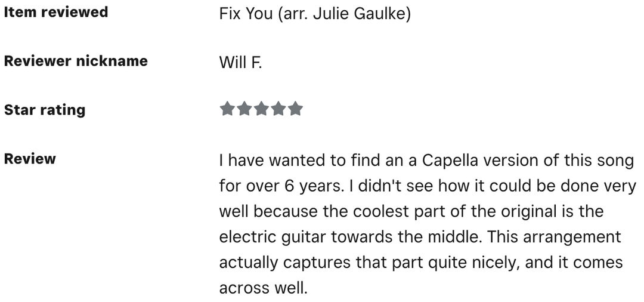Click the final line "across well."
The image size is (644, 302).
point(263,288)
